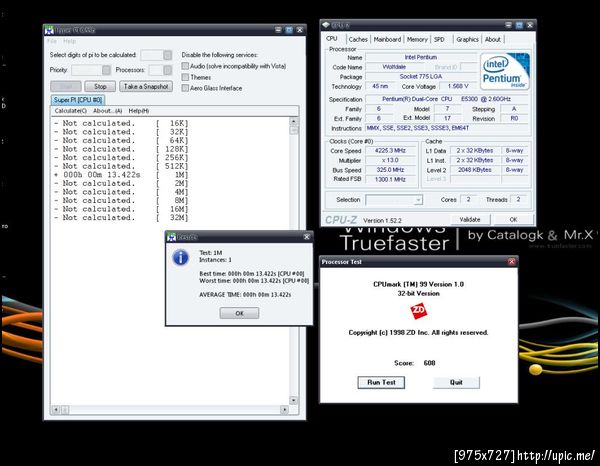Open the Processors dropdown
This screenshot has height=466, width=600.
(x=168, y=70)
